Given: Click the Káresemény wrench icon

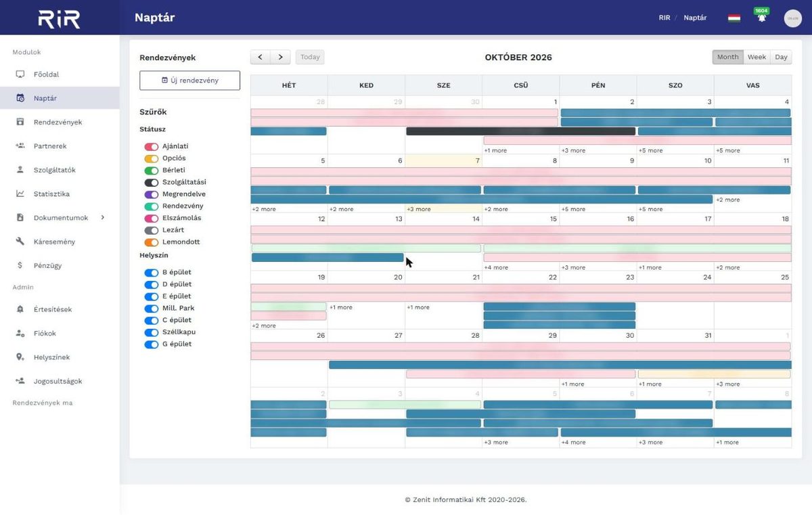Looking at the screenshot, I should tap(20, 242).
